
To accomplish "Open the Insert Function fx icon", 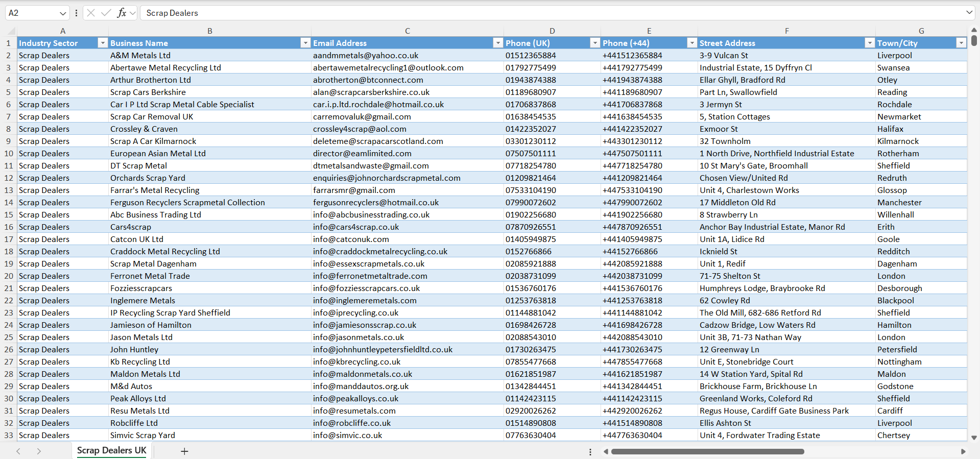I will 122,13.
